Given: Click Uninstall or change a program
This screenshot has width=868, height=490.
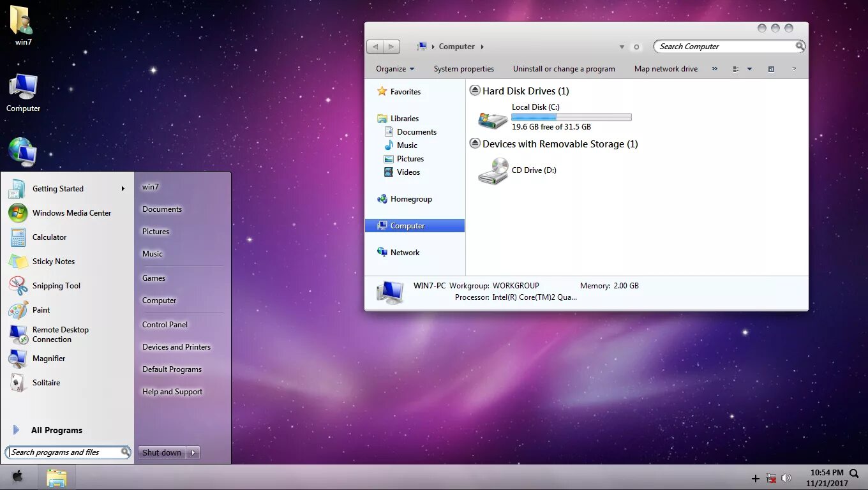Looking at the screenshot, I should click(564, 69).
